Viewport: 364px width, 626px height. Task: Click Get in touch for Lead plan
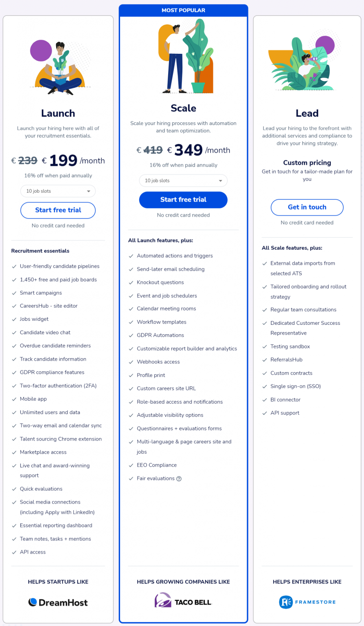pyautogui.click(x=307, y=207)
